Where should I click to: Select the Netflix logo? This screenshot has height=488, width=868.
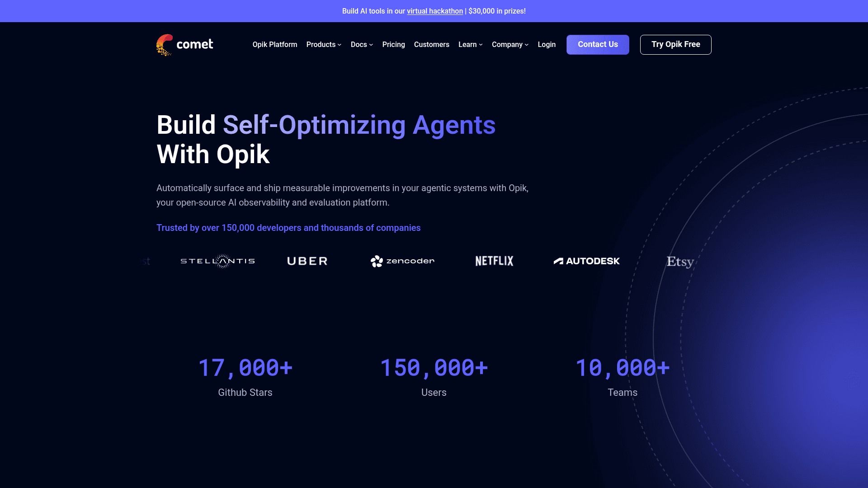494,261
